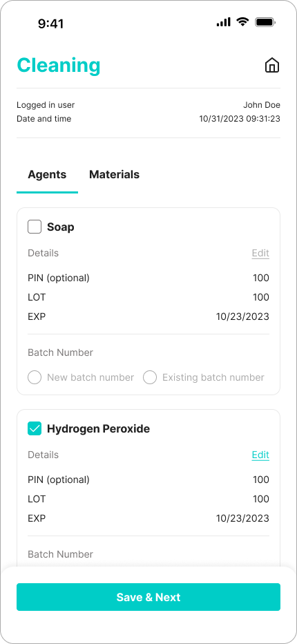Uncheck the Hydrogen Peroxide checkbox
The width and height of the screenshot is (297, 644).
[35, 428]
